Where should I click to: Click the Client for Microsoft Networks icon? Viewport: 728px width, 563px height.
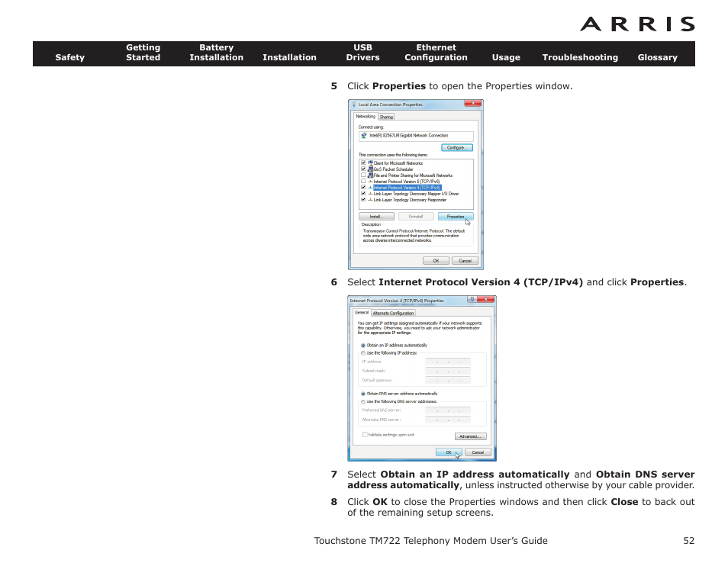(x=371, y=163)
